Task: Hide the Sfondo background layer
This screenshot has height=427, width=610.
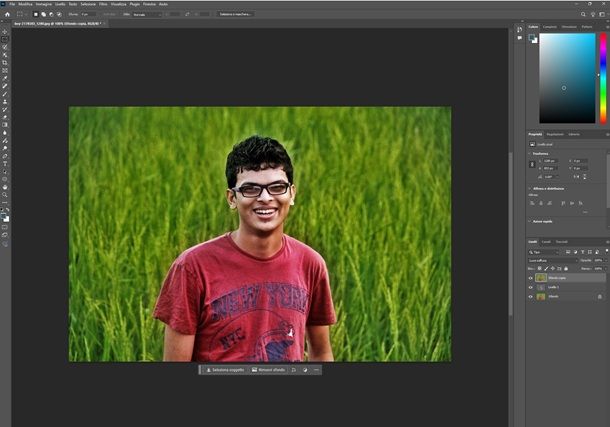Action: pos(531,296)
